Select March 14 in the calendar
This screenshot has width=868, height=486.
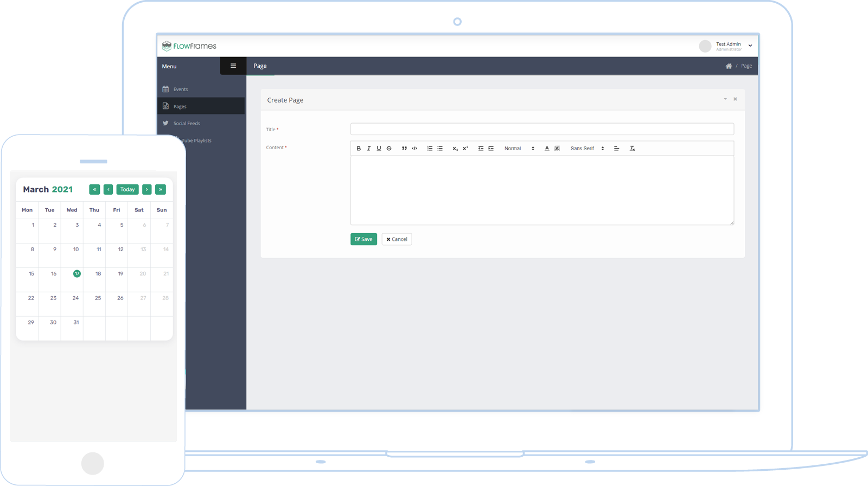166,250
